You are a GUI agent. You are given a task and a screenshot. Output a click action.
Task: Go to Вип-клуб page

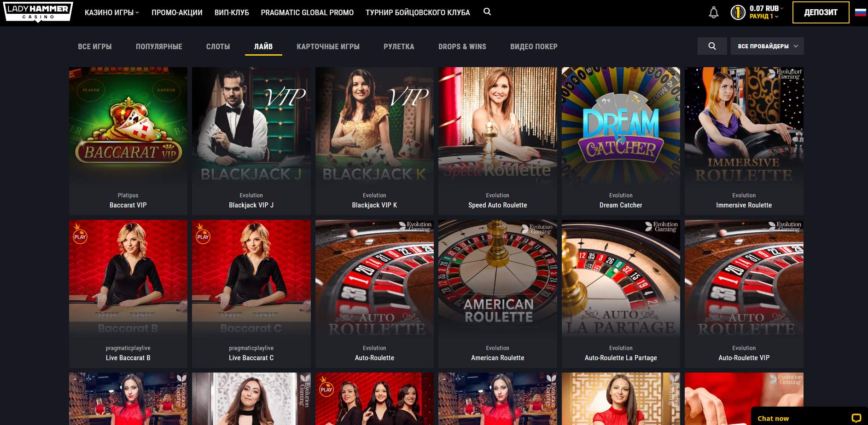pyautogui.click(x=232, y=12)
